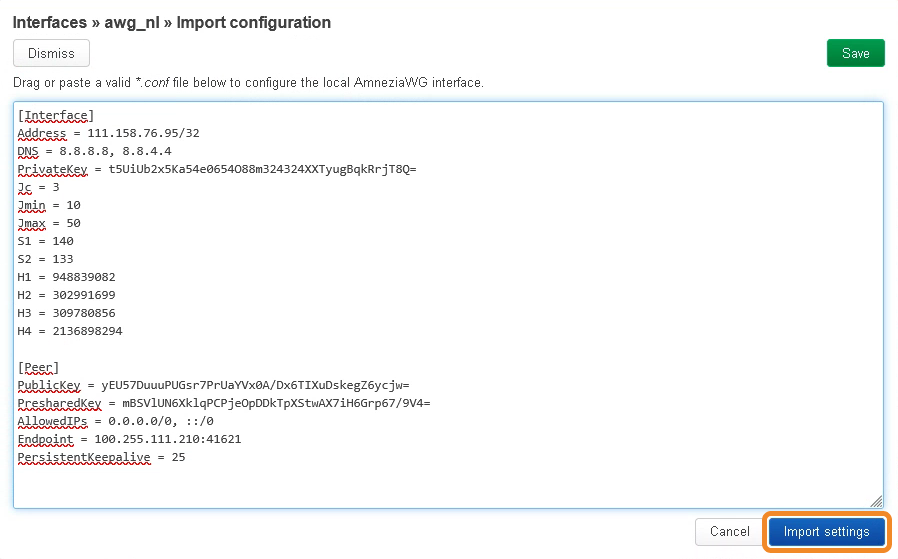Place cursor on the [Interface] header line
This screenshot has height=559, width=898.
(56, 115)
